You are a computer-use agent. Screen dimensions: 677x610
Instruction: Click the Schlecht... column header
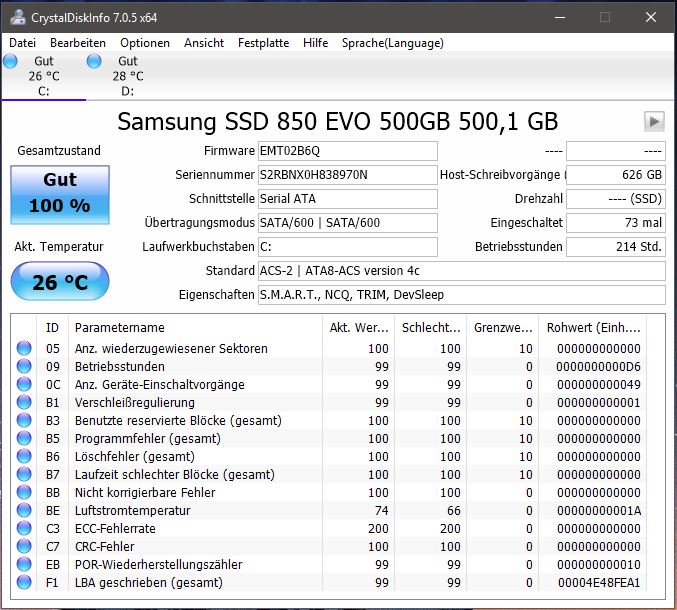tap(430, 328)
